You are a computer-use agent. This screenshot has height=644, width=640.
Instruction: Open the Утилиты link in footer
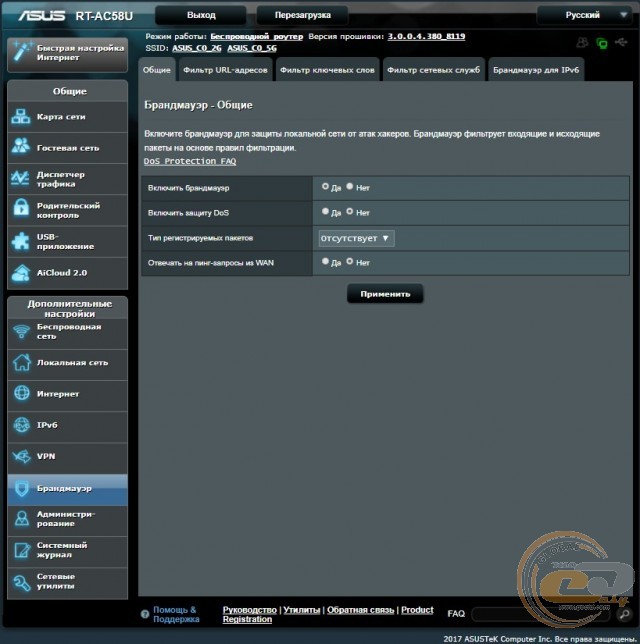[x=302, y=610]
